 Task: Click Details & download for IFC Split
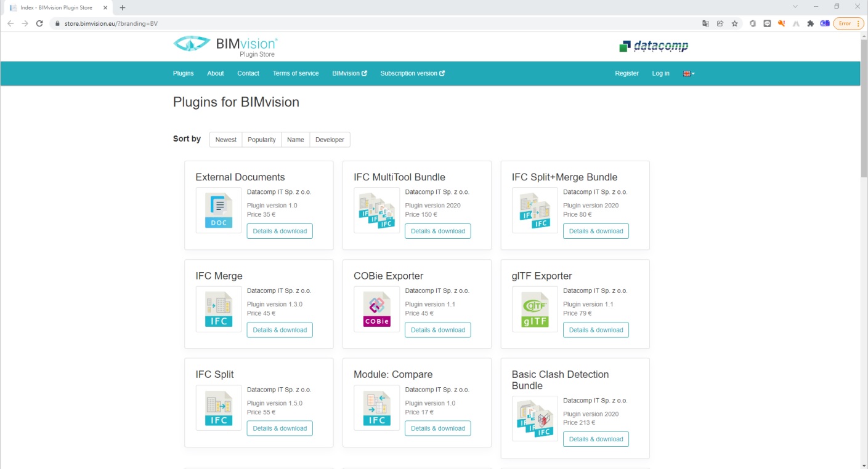point(280,428)
